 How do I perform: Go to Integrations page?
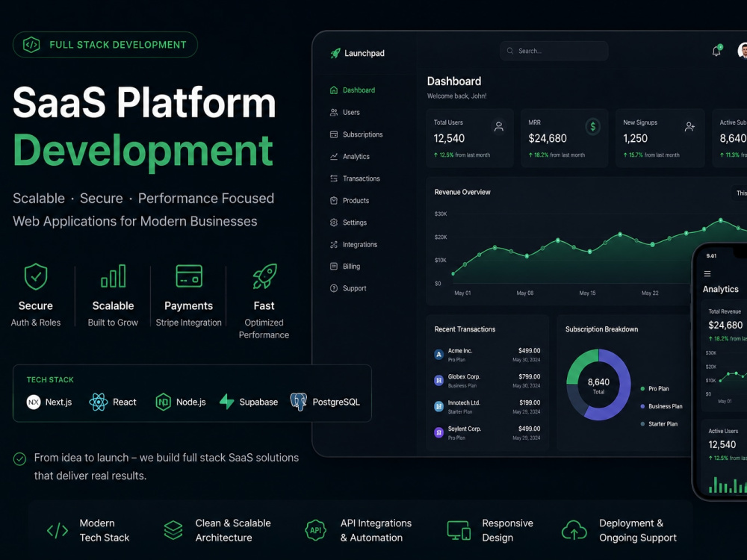click(353, 244)
